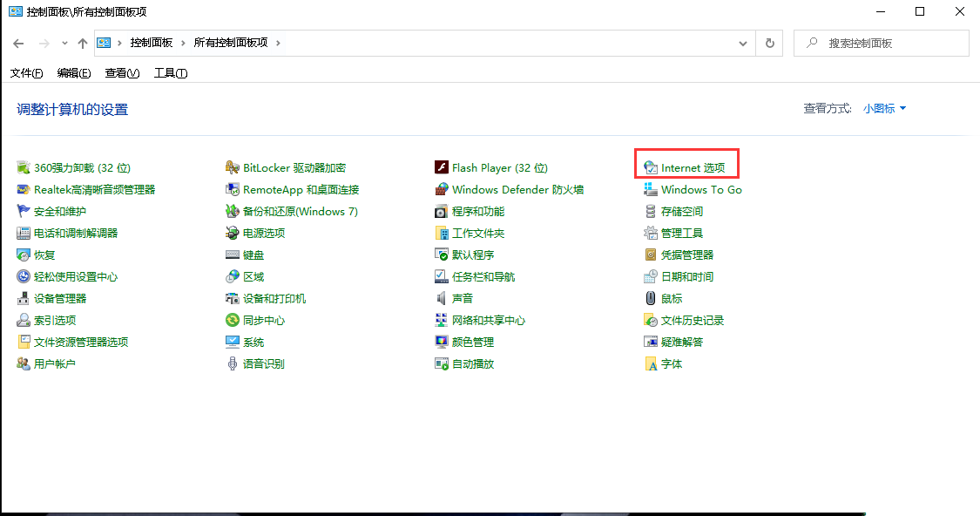Go back with the back arrow
Screen dimensions: 980x516
coord(19,44)
